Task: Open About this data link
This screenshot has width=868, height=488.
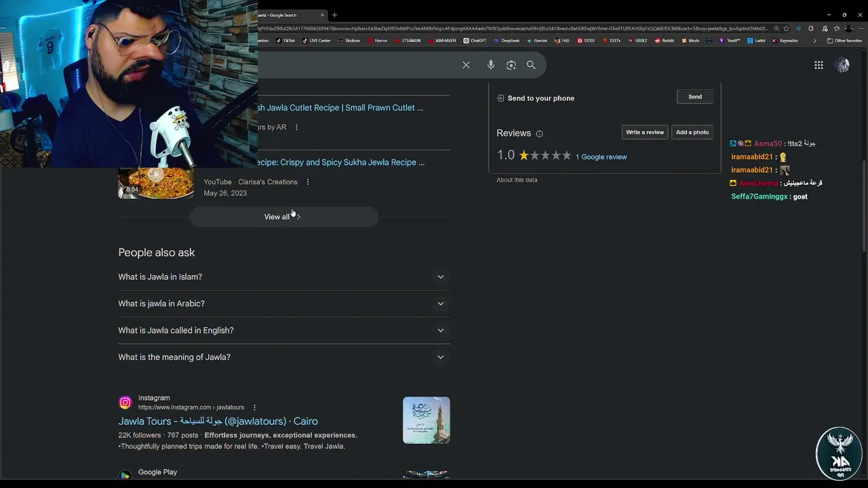Action: (x=517, y=180)
